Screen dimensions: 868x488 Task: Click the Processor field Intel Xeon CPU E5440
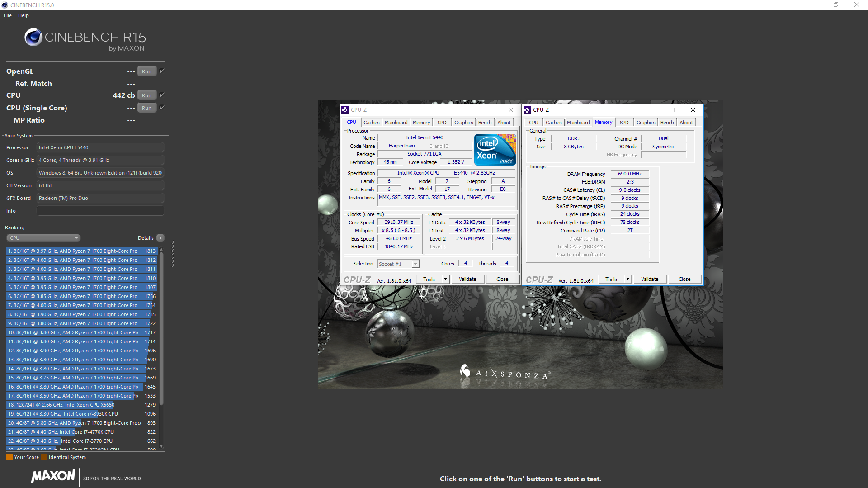(x=100, y=147)
